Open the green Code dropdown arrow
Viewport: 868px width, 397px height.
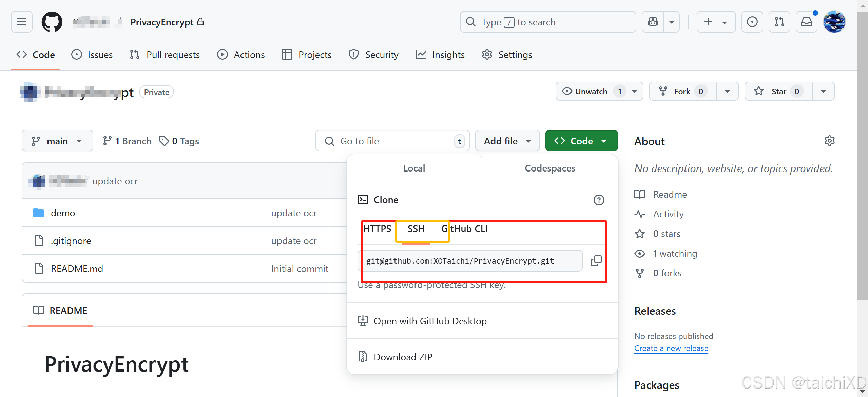coord(604,141)
